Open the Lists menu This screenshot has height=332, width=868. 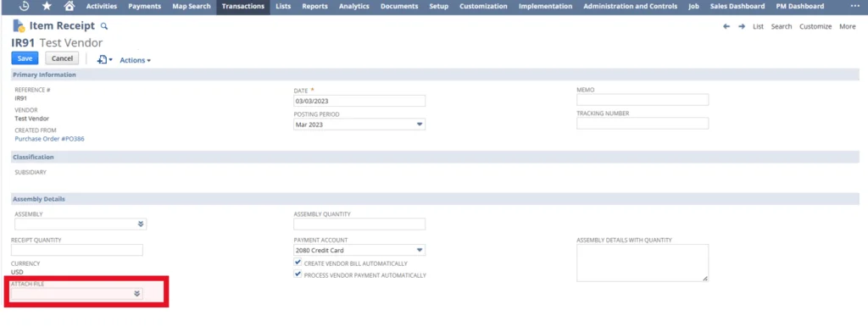point(283,7)
